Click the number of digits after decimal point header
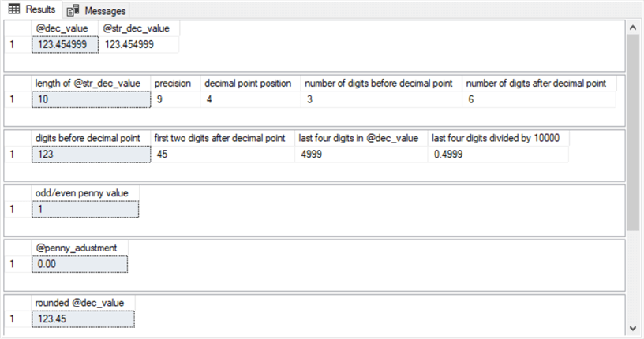 (x=540, y=84)
